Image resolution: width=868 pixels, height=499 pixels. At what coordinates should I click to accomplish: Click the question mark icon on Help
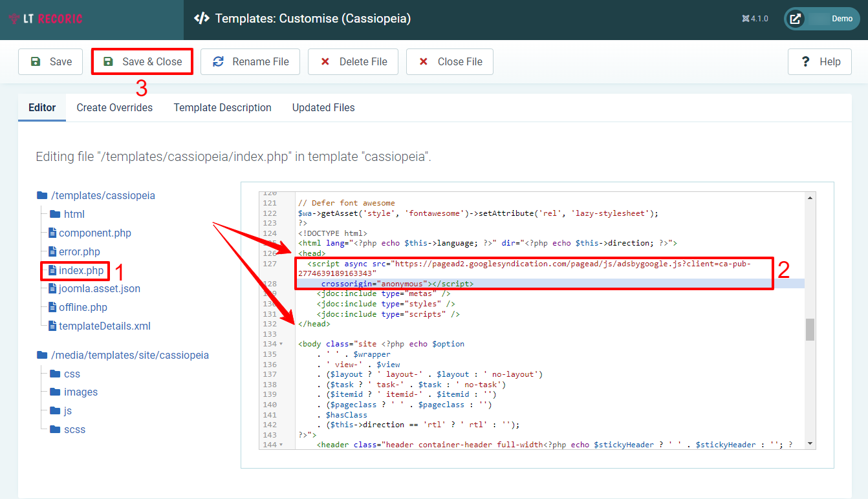(805, 61)
